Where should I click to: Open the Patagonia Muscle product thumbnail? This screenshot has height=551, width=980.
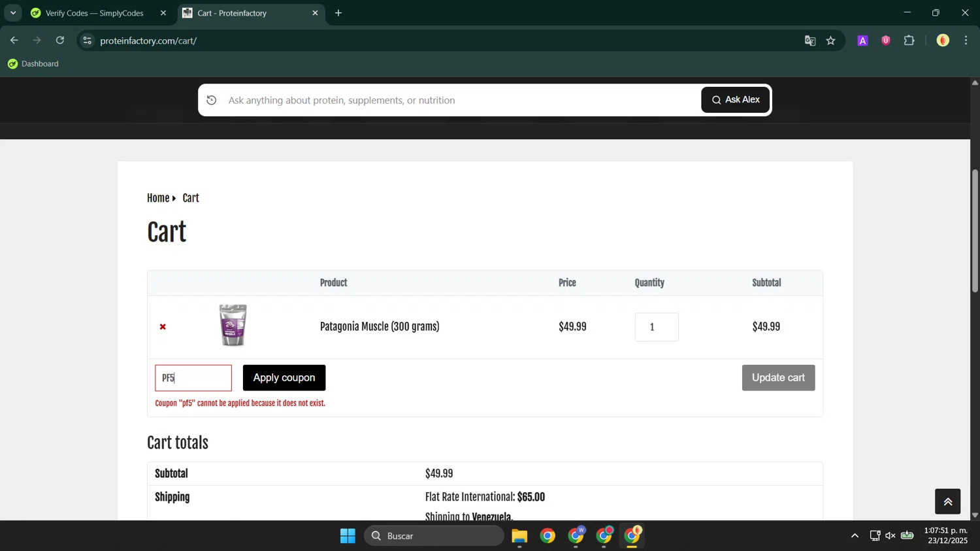(233, 325)
